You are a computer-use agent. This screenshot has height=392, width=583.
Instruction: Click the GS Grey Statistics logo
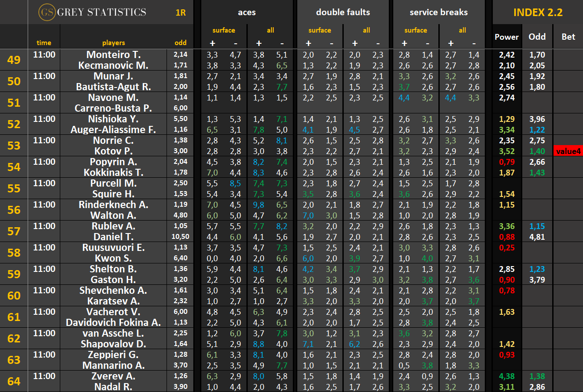(92, 12)
